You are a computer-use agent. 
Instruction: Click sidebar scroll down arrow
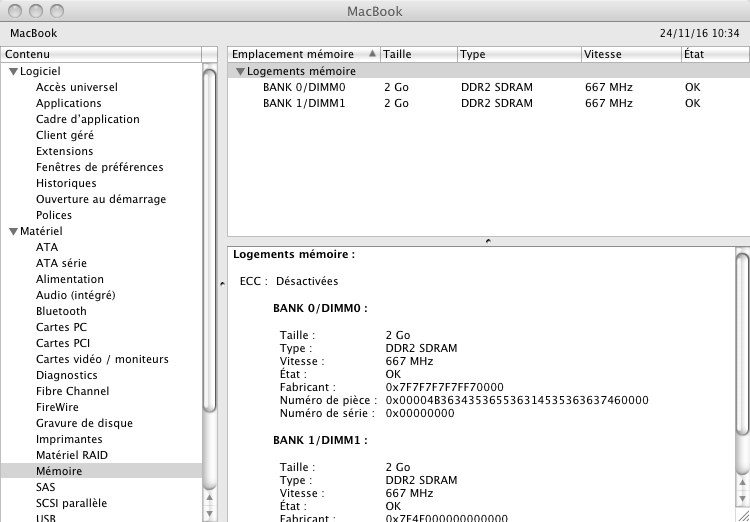coord(210,513)
